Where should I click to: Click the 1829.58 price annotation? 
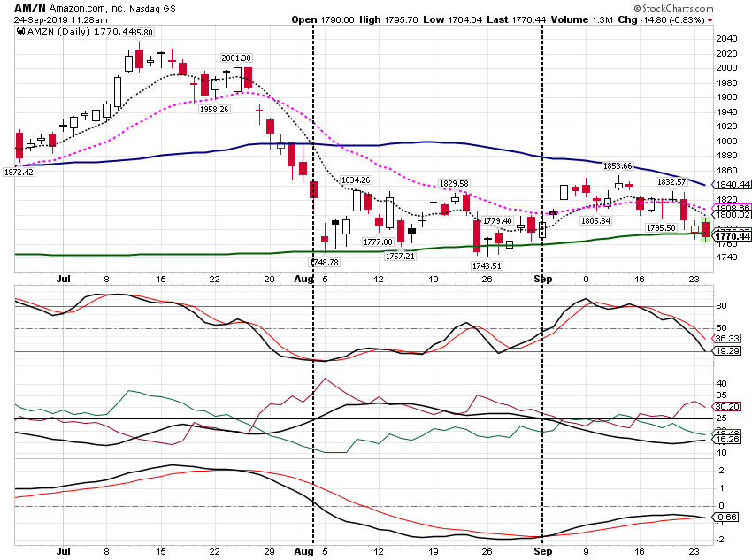[454, 184]
